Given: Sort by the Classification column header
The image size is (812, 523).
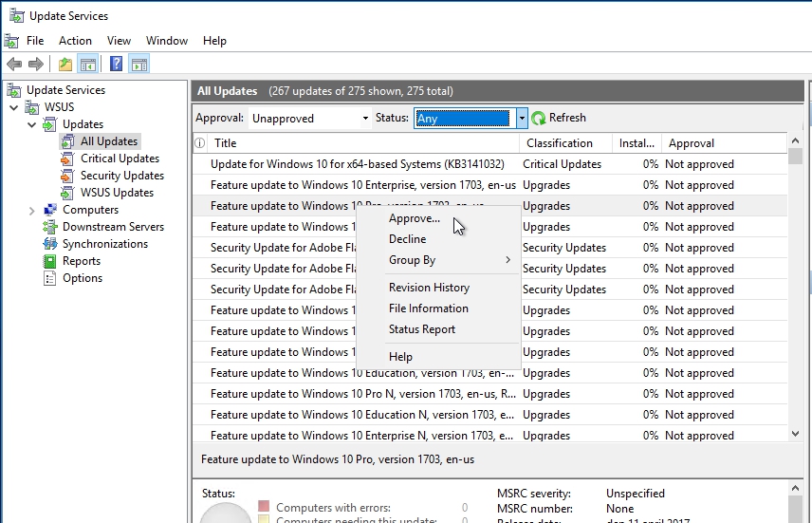Looking at the screenshot, I should click(560, 143).
